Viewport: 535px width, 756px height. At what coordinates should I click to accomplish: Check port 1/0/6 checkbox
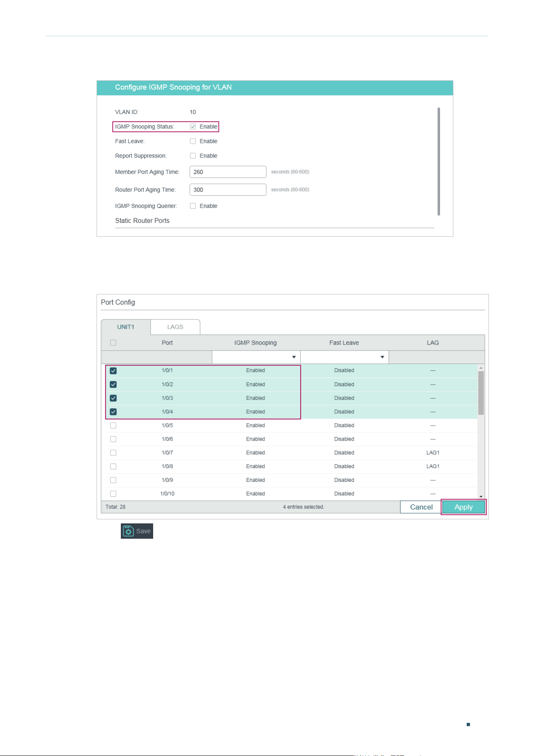coord(113,439)
